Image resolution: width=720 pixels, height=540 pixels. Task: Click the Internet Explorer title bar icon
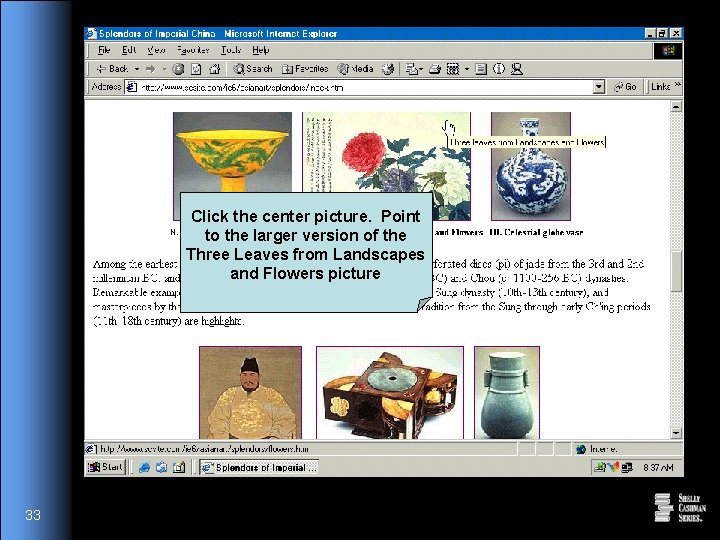click(x=92, y=34)
